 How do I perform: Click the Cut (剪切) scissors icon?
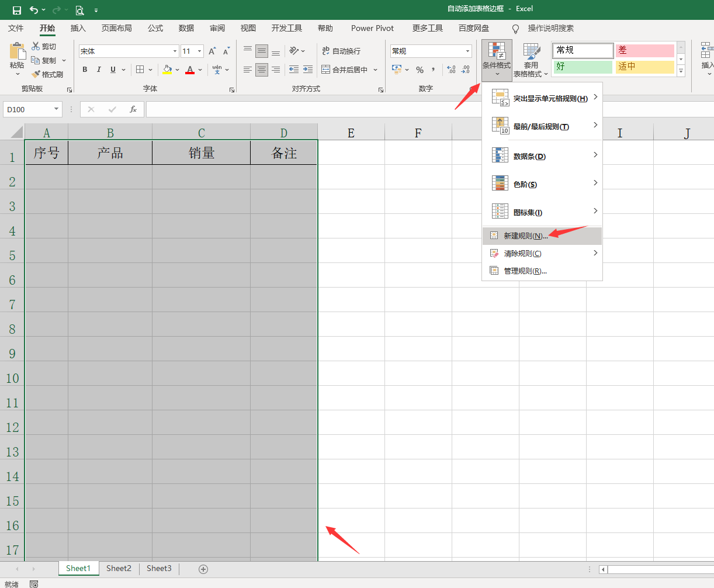36,46
